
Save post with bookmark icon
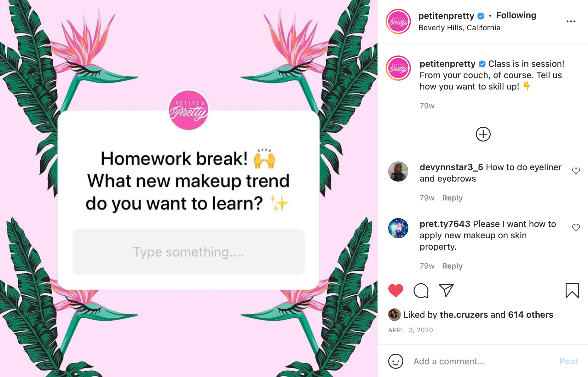(572, 291)
